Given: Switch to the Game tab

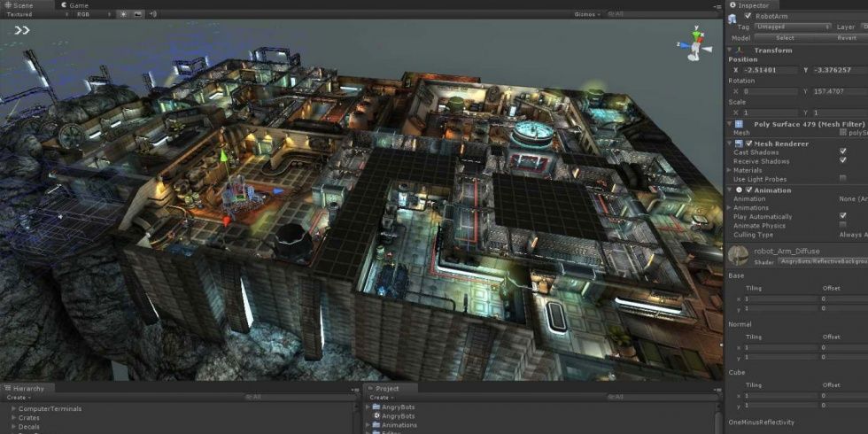Looking at the screenshot, I should (74, 5).
